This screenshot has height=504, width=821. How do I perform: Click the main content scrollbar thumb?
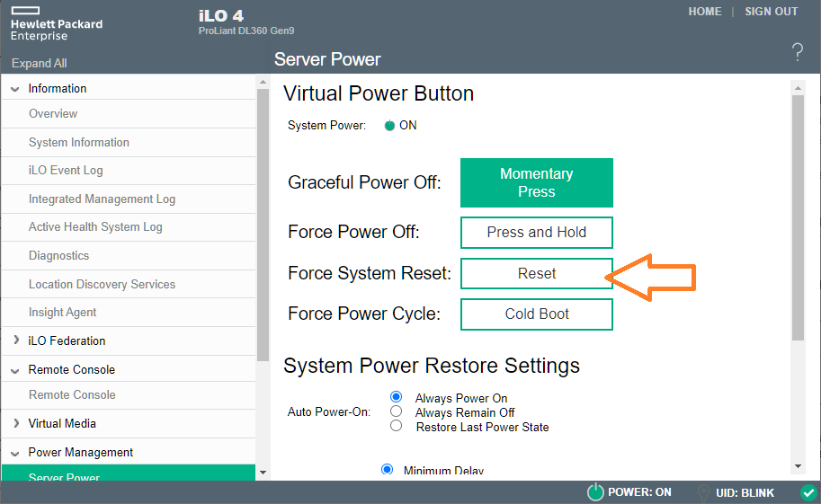click(798, 217)
